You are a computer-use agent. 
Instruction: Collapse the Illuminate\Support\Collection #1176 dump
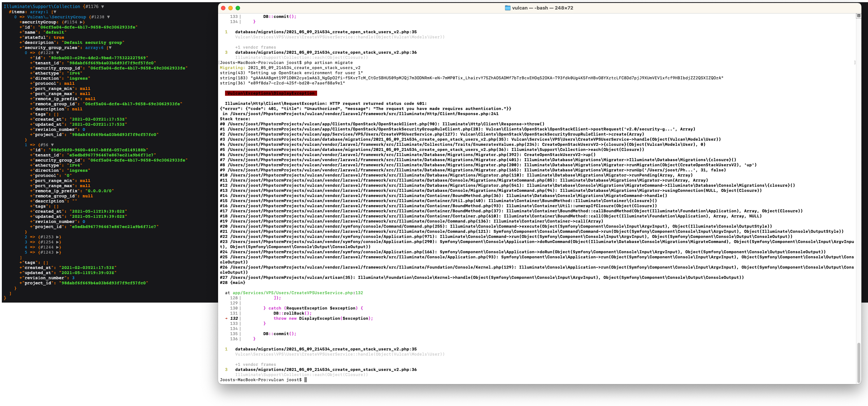coord(103,7)
